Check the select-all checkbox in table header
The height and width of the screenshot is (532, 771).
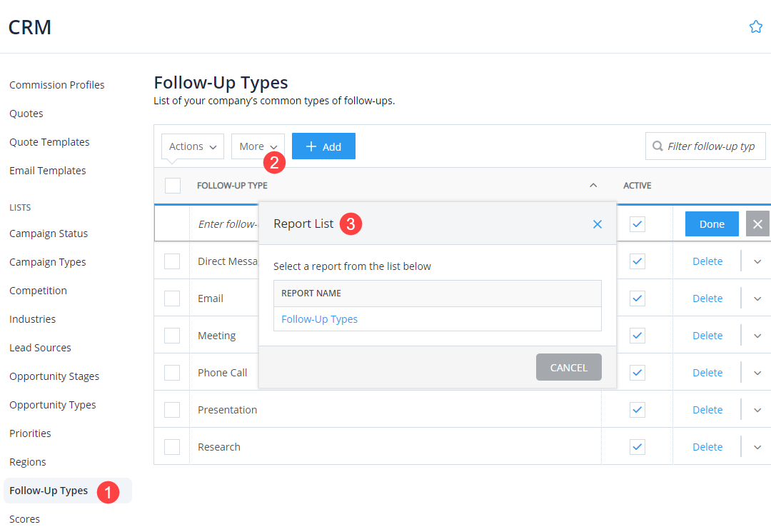pos(172,185)
